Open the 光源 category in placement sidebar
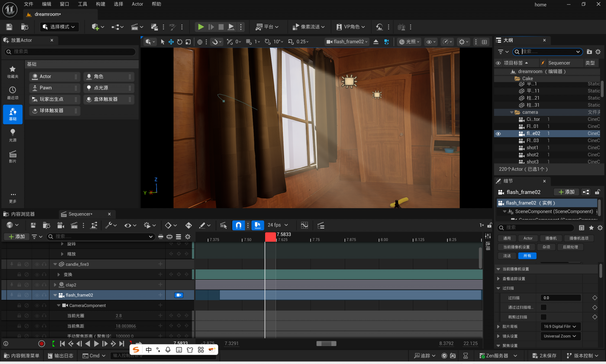The height and width of the screenshot is (364, 606). click(x=12, y=135)
